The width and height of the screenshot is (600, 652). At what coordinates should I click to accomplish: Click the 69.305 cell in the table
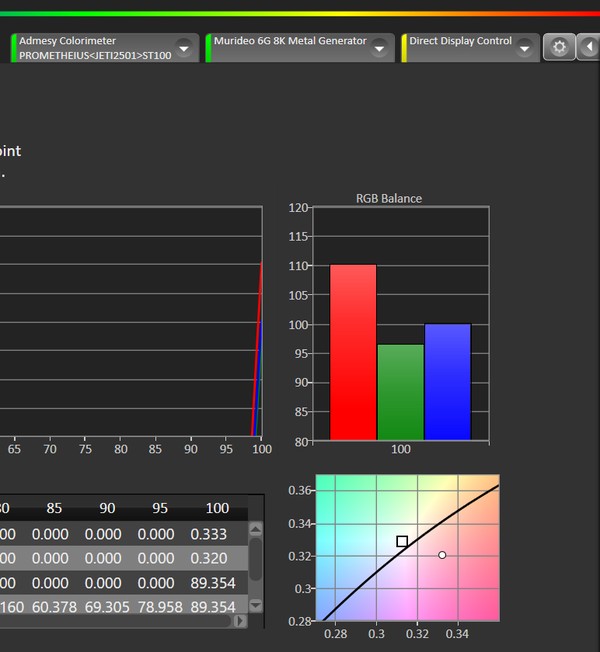(x=107, y=607)
